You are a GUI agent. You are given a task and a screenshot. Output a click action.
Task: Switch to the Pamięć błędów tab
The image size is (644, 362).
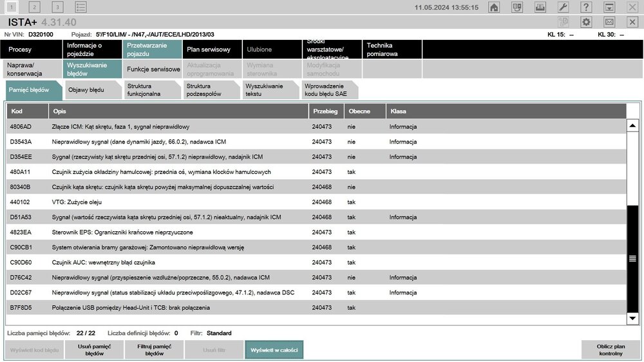pos(33,90)
